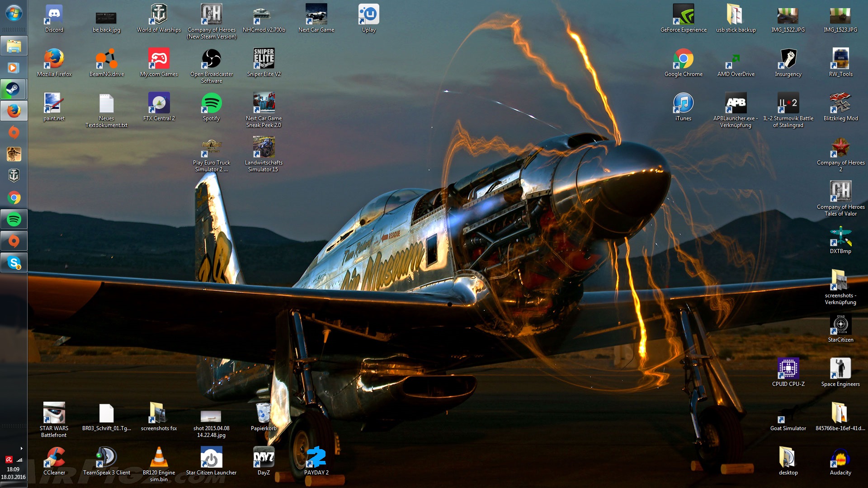Viewport: 868px width, 488px height.
Task: Open Neues Textdokument.txt file
Action: tap(106, 103)
